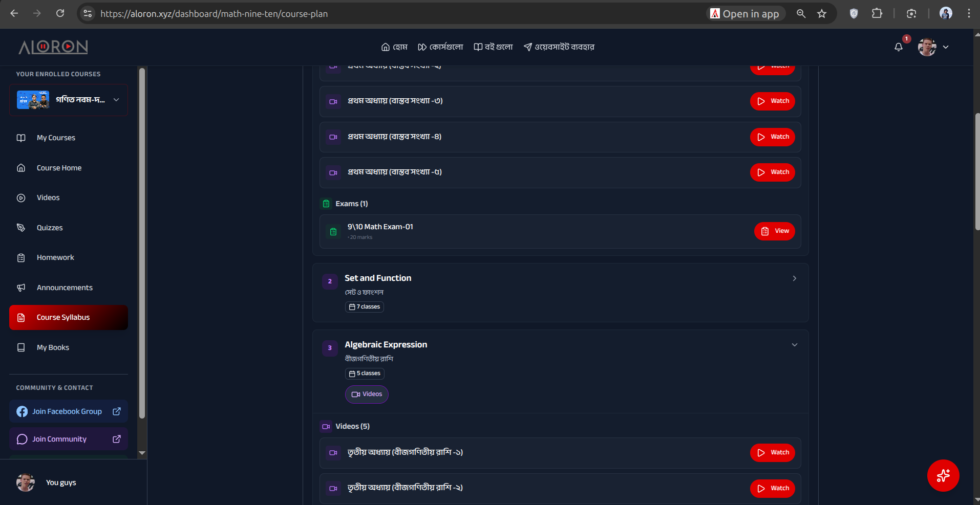
Task: Click the browser zoom magnifier icon
Action: 801,14
